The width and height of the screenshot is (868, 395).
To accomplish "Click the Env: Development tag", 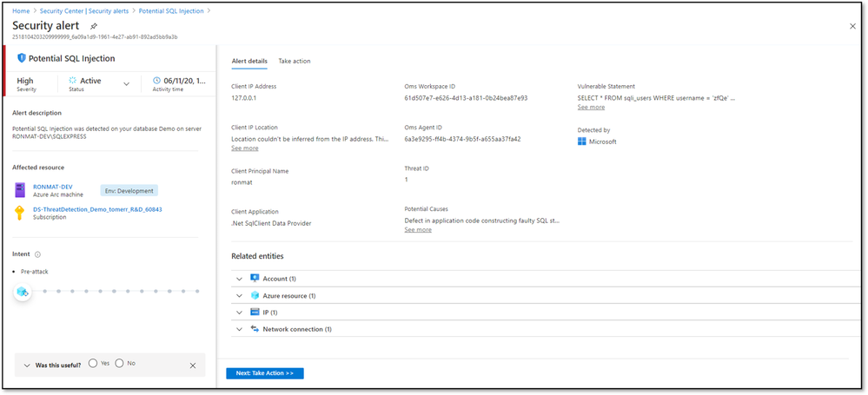I will pos(129,191).
